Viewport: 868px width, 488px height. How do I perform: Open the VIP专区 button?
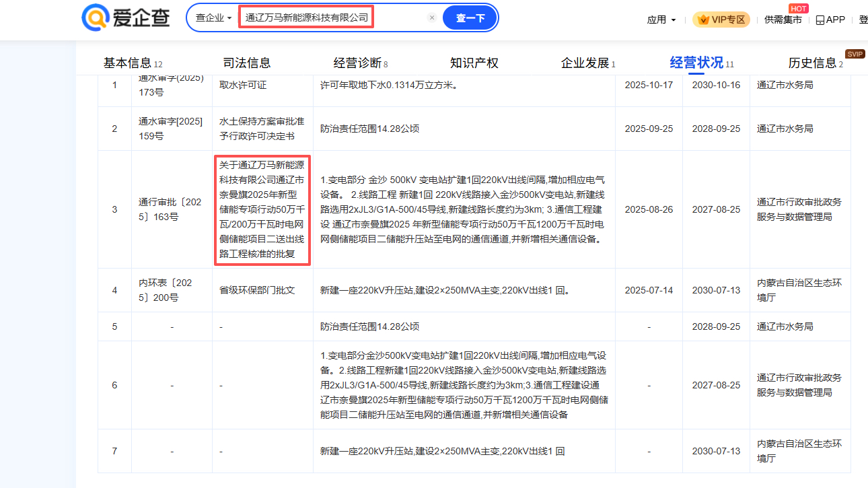click(x=721, y=20)
